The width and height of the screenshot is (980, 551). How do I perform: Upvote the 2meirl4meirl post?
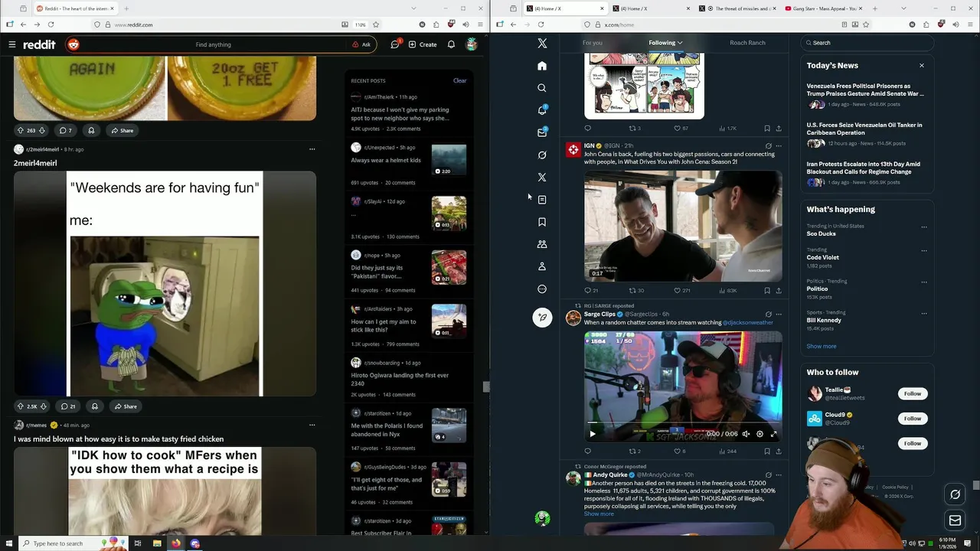click(x=21, y=406)
